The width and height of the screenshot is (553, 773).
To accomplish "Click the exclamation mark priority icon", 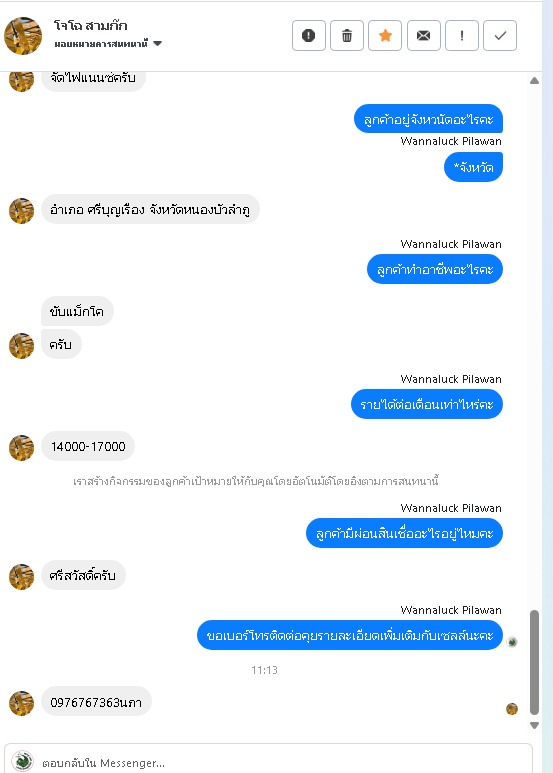I will tap(462, 35).
